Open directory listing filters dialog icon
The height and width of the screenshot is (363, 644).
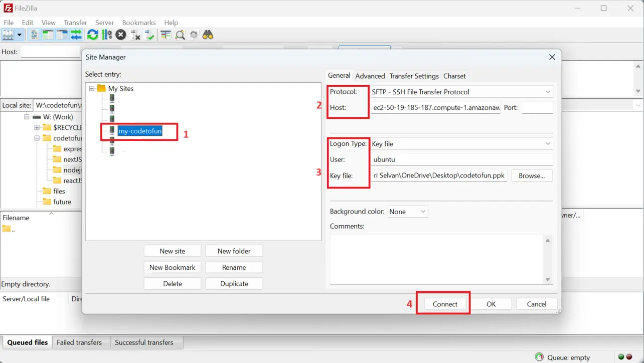pos(166,35)
